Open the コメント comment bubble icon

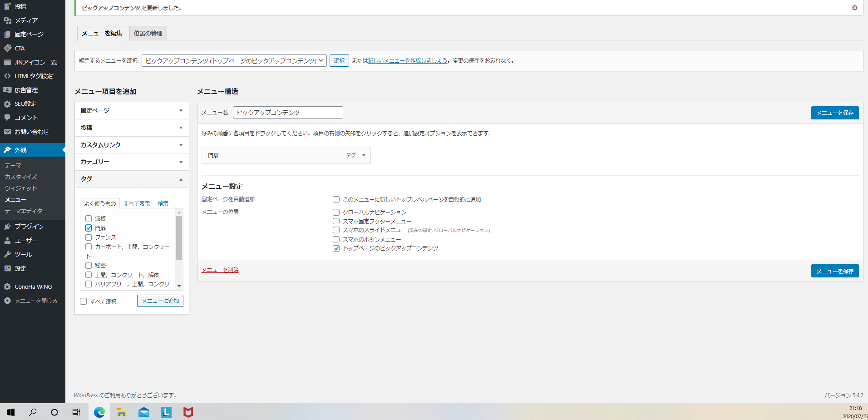pyautogui.click(x=7, y=118)
